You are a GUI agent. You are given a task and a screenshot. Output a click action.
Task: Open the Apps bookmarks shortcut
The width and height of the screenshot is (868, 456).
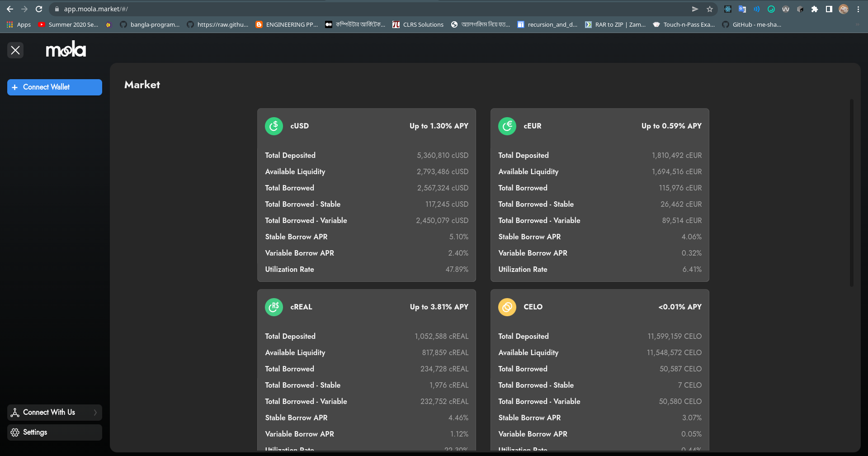(x=19, y=25)
